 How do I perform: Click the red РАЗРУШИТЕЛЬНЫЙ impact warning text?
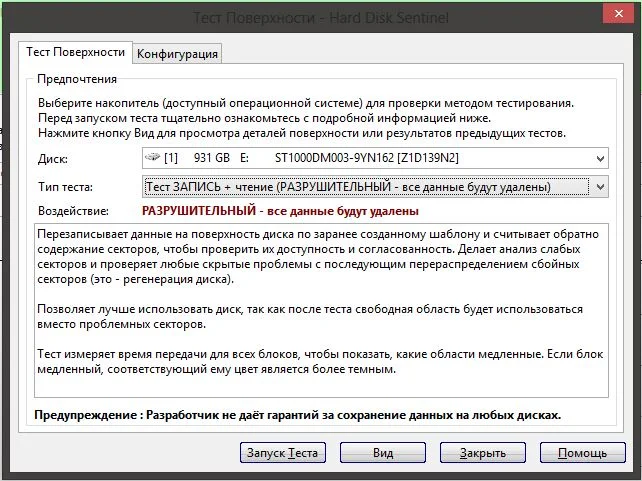(x=280, y=211)
